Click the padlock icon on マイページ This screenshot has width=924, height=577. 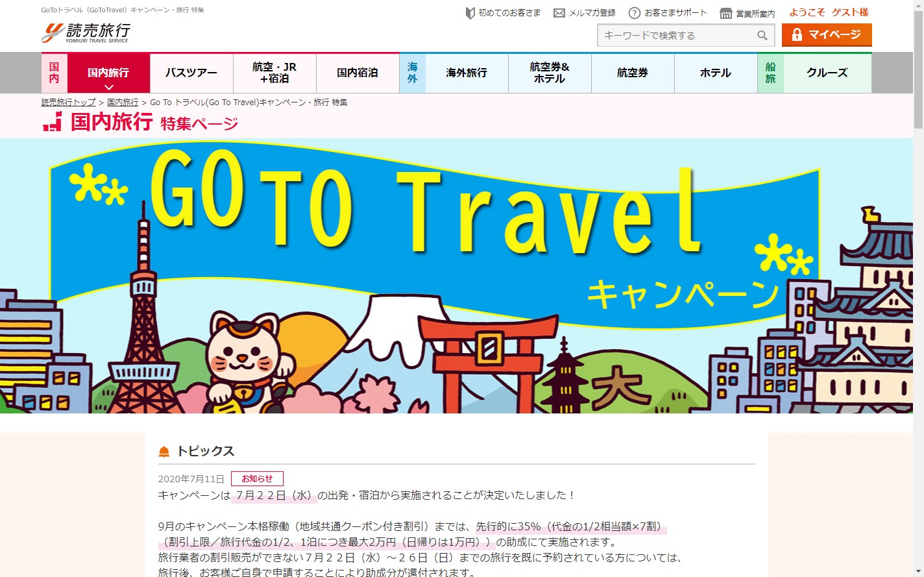[797, 35]
